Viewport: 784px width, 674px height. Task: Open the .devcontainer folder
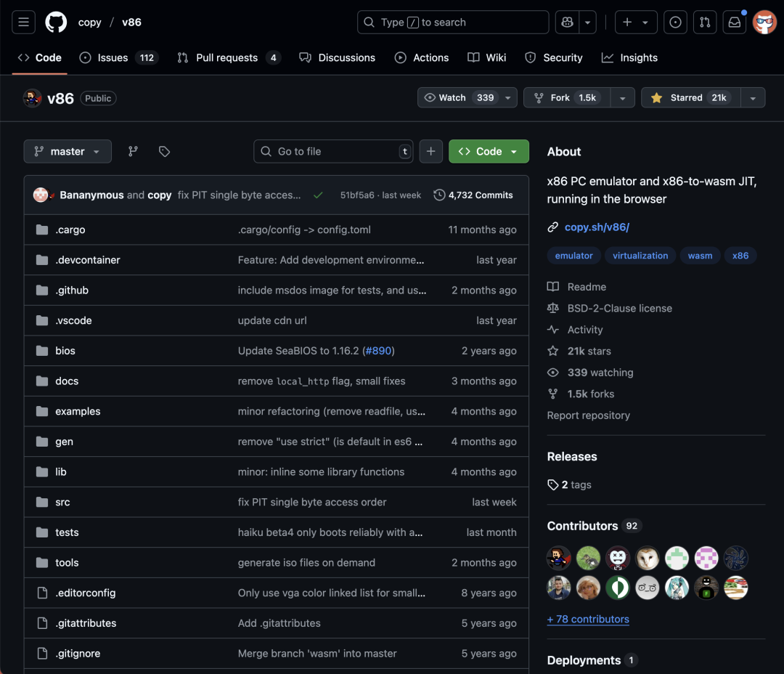(88, 260)
